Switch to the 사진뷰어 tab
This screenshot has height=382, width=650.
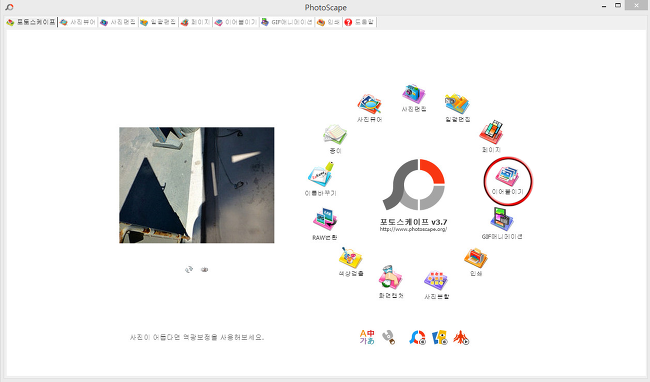pos(78,22)
